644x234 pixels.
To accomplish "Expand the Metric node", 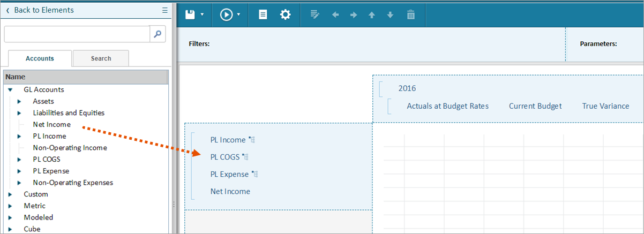I will (x=10, y=206).
